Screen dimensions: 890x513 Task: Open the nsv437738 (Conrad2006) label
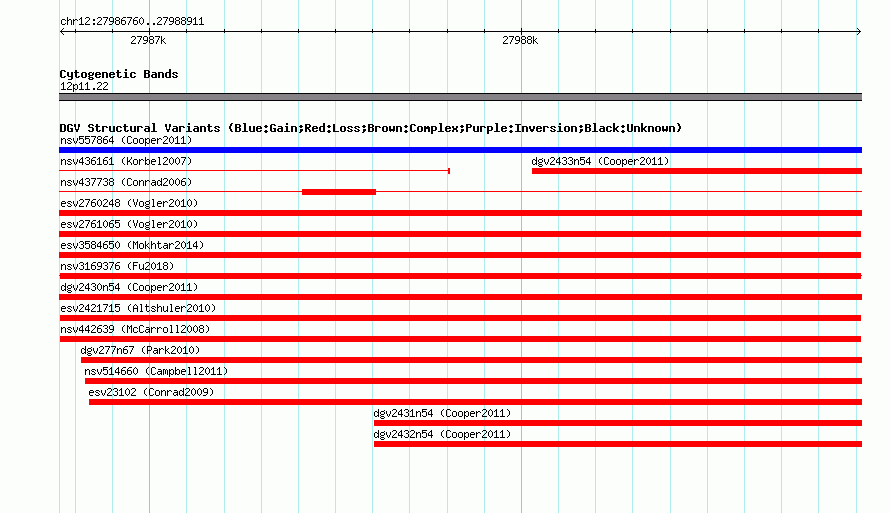(126, 182)
